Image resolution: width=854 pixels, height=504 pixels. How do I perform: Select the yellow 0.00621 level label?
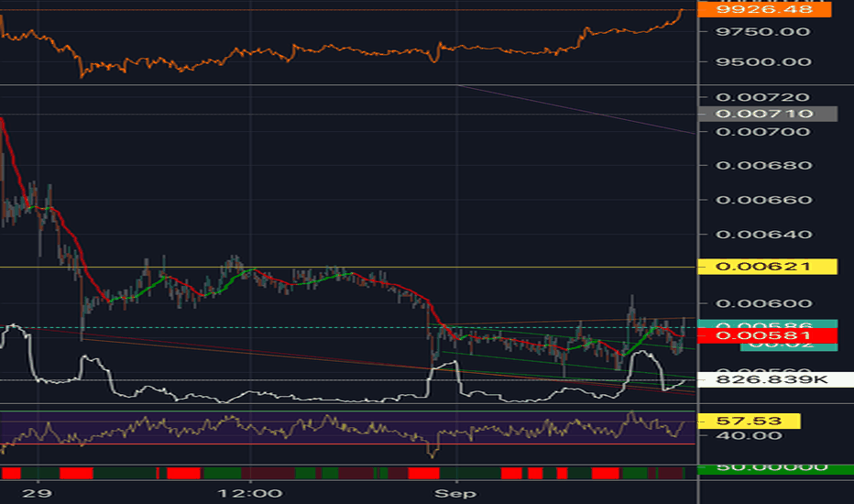(767, 267)
